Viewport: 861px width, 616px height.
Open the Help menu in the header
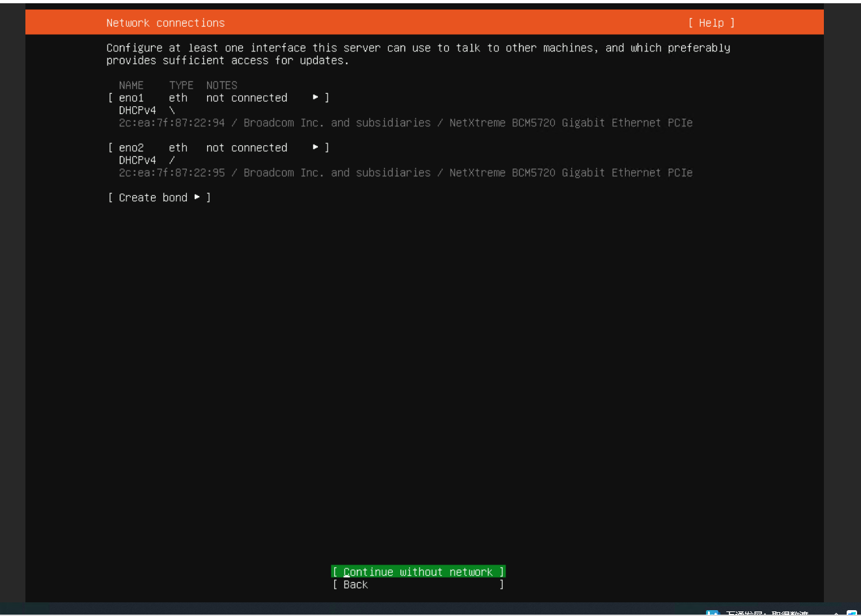pyautogui.click(x=711, y=23)
